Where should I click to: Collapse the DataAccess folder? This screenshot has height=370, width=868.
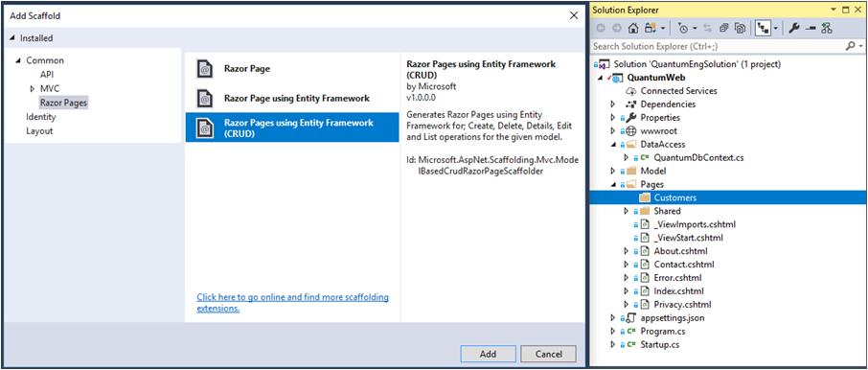(x=613, y=144)
